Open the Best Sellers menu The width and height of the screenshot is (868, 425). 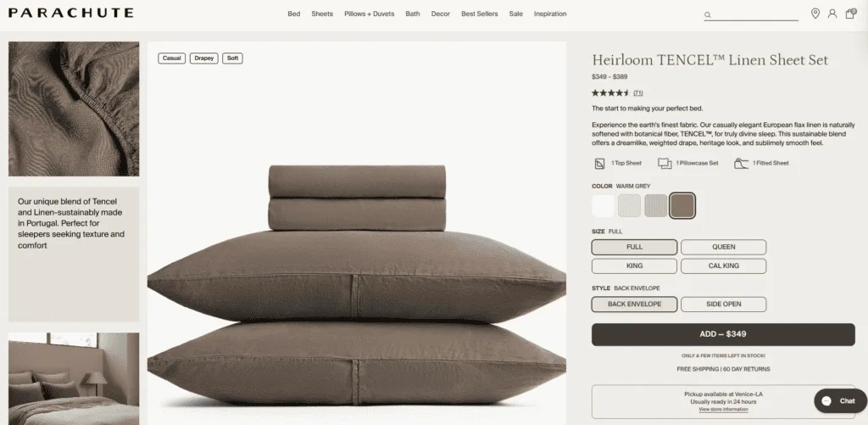[480, 14]
